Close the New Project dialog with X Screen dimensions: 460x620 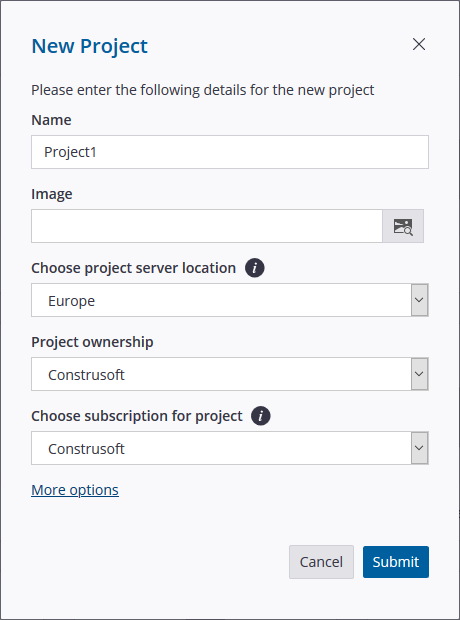419,44
